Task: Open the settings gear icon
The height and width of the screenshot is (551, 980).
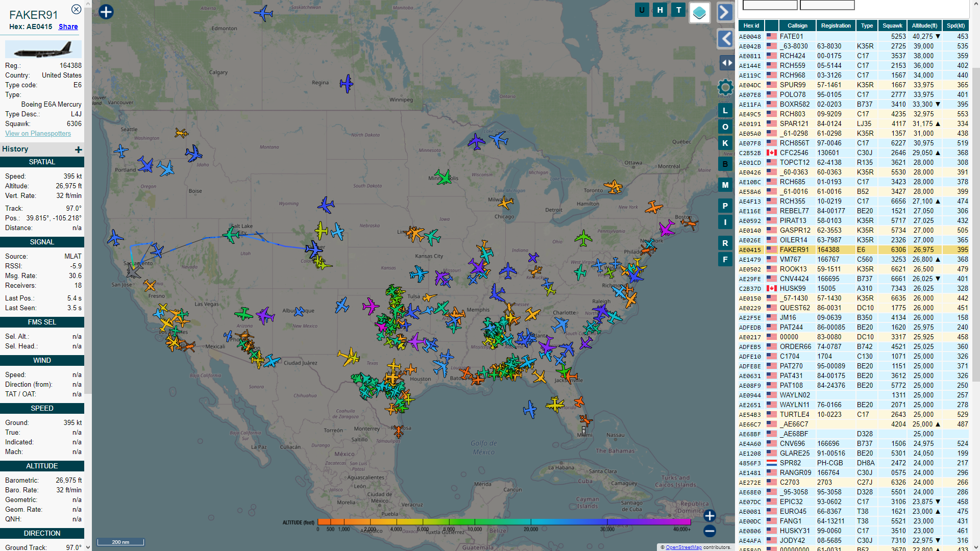Action: (x=725, y=87)
